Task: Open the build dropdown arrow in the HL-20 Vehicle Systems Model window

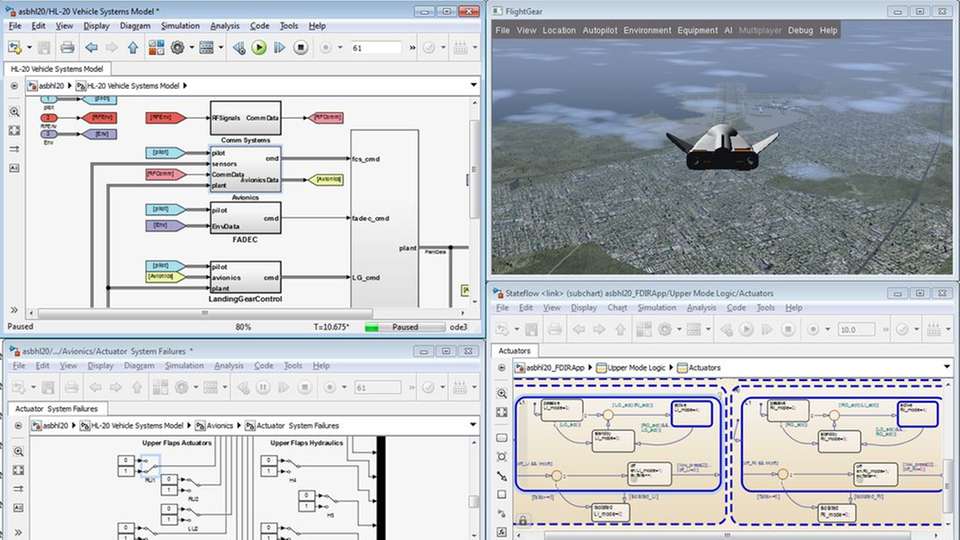Action: pos(474,47)
